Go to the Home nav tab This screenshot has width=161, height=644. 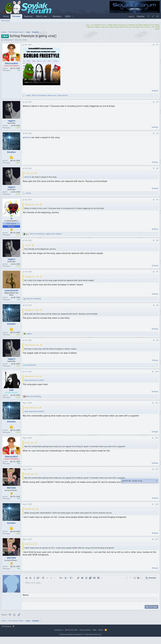point(6,16)
